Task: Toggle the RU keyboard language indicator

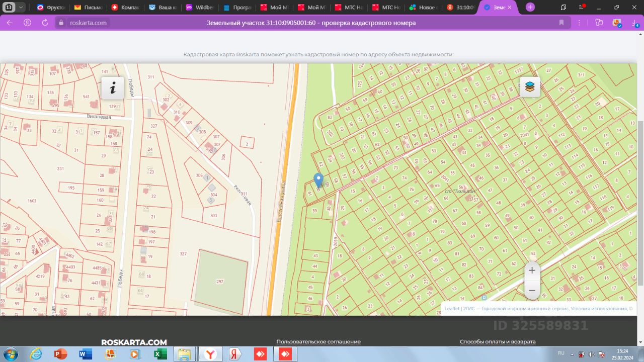Action: click(x=561, y=353)
